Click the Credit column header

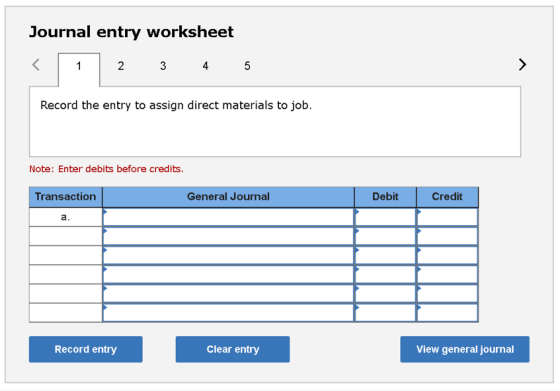tap(448, 197)
